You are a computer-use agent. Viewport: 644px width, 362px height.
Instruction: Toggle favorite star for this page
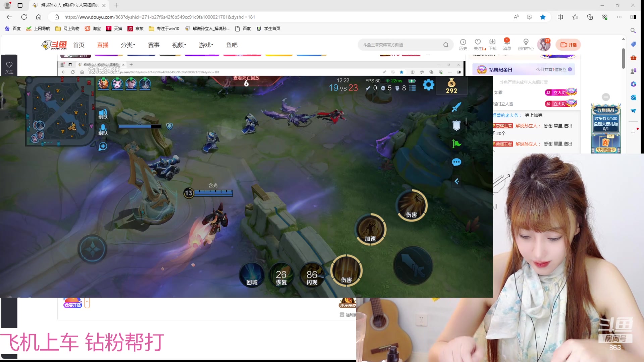[x=543, y=17]
